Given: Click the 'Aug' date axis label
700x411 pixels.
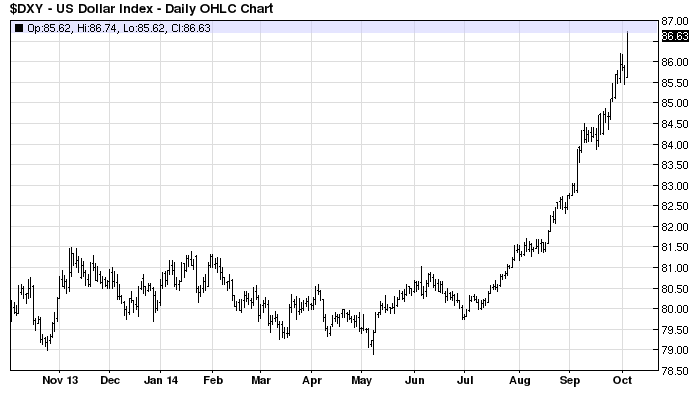Looking at the screenshot, I should 520,381.
